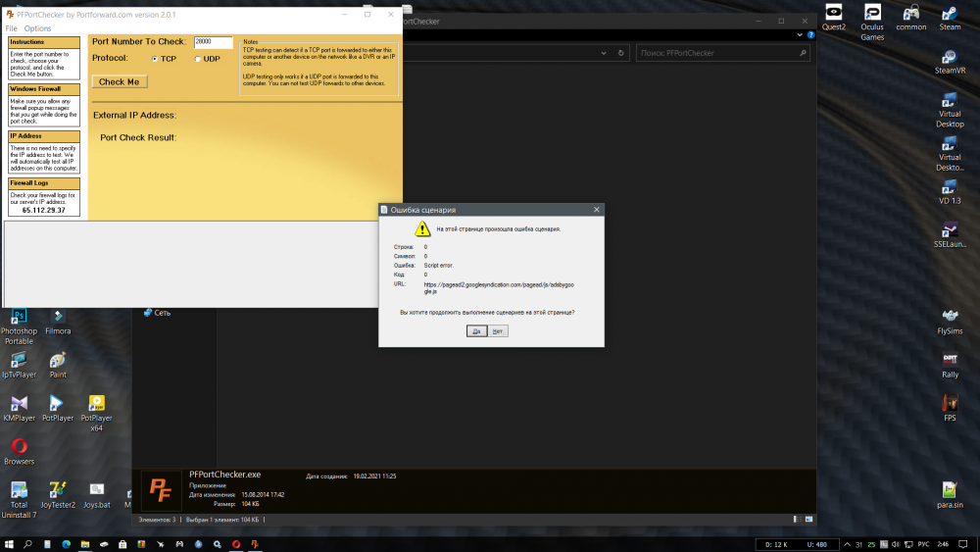The width and height of the screenshot is (980, 552).
Task: Click Нет in the script error dialog
Action: (x=498, y=331)
